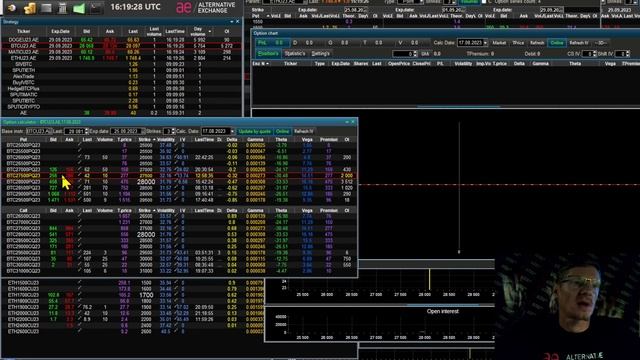The image size is (640, 360).
Task: Toggle the PnL display in Option chart
Action: pyautogui.click(x=273, y=42)
